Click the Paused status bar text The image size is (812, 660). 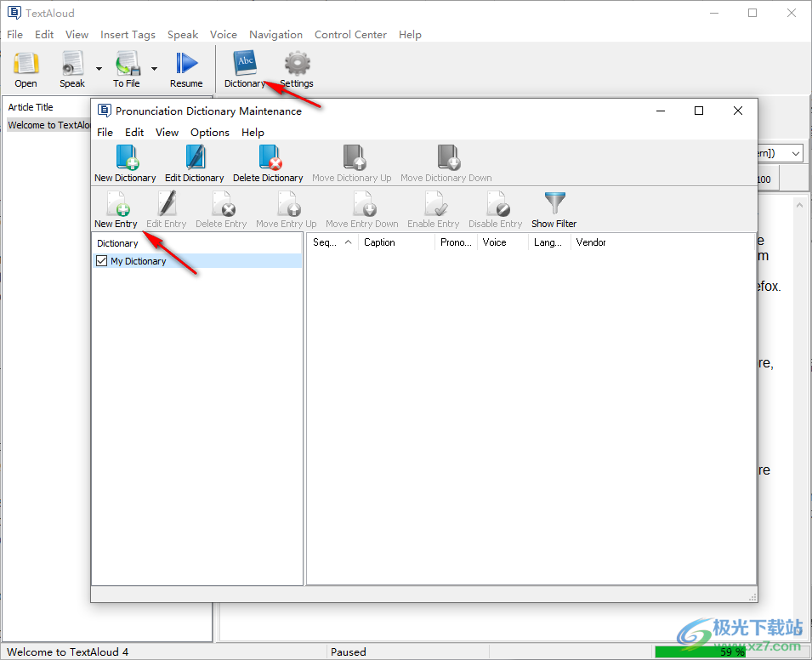click(349, 651)
